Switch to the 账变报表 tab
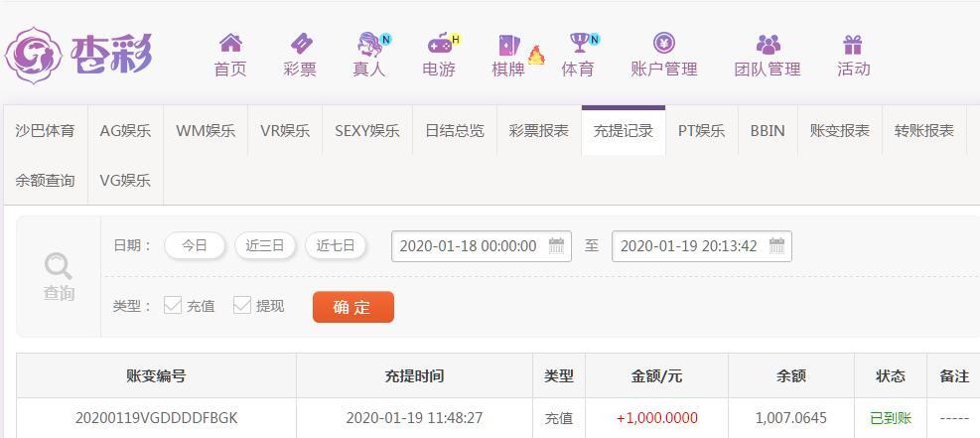980x438 pixels. pos(839,130)
